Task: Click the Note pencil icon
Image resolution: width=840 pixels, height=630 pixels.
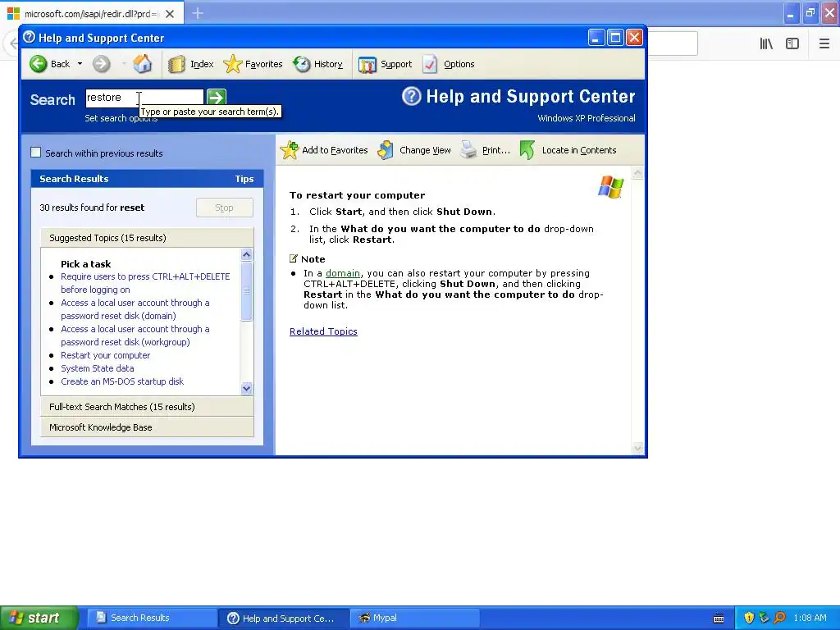Action: point(293,258)
